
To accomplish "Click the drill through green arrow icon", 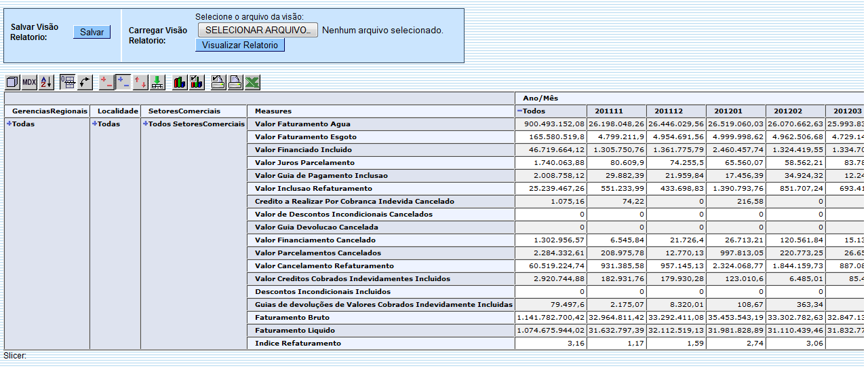I will coord(157,82).
